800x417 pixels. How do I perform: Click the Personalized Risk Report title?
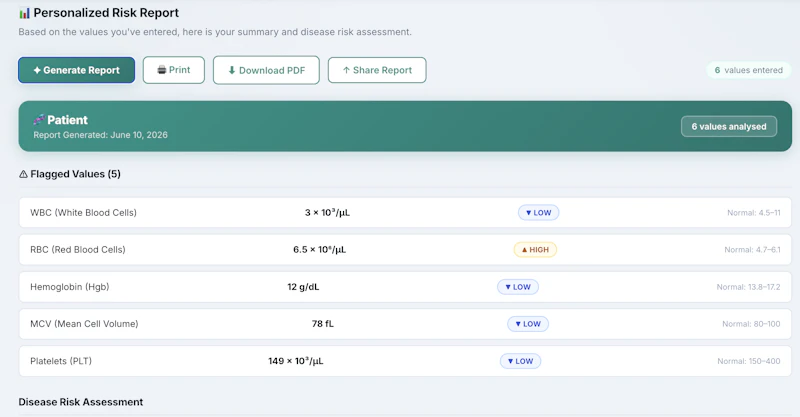pyautogui.click(x=106, y=13)
